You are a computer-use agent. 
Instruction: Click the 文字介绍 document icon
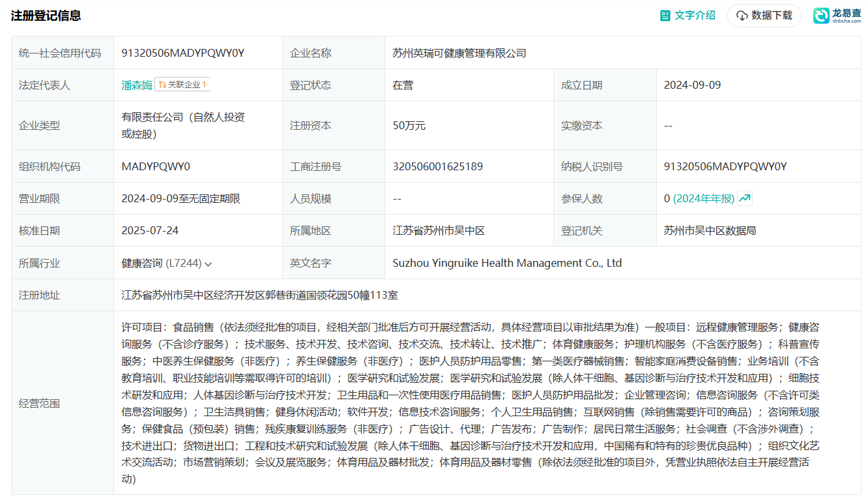pos(665,15)
